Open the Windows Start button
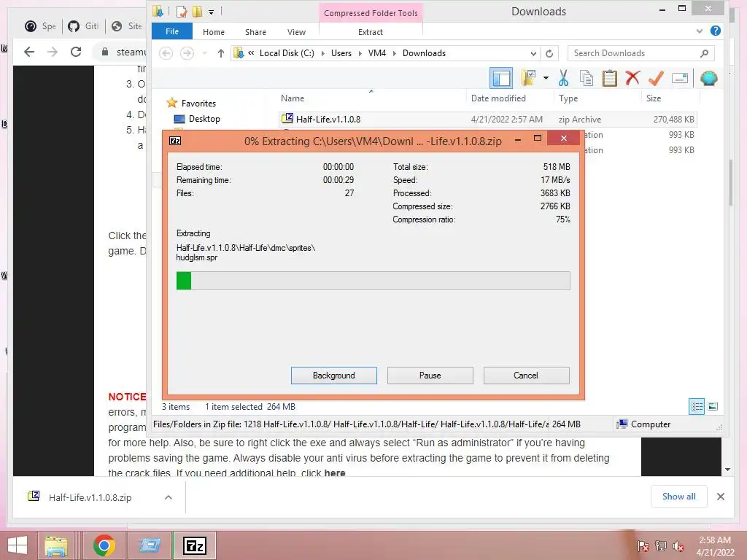 point(18,545)
